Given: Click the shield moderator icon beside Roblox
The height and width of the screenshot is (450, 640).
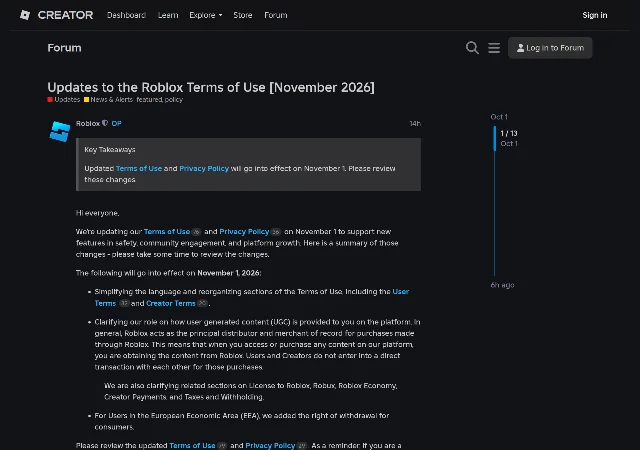Looking at the screenshot, I should [x=105, y=123].
